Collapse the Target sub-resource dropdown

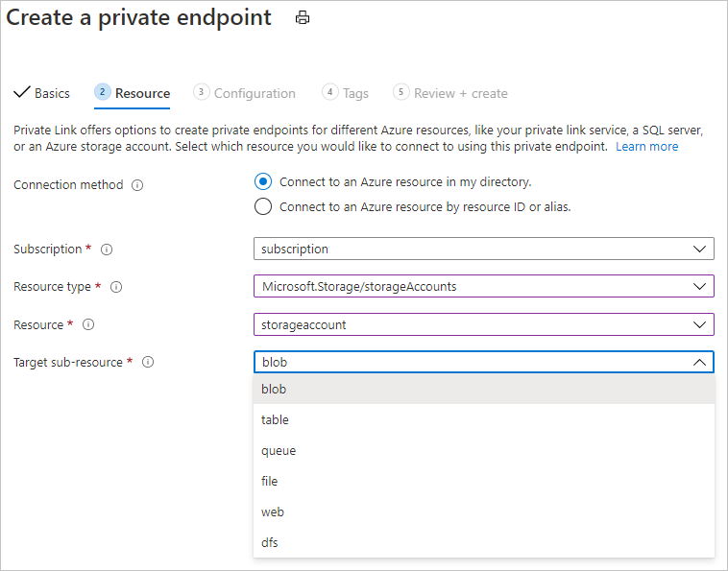(x=699, y=363)
